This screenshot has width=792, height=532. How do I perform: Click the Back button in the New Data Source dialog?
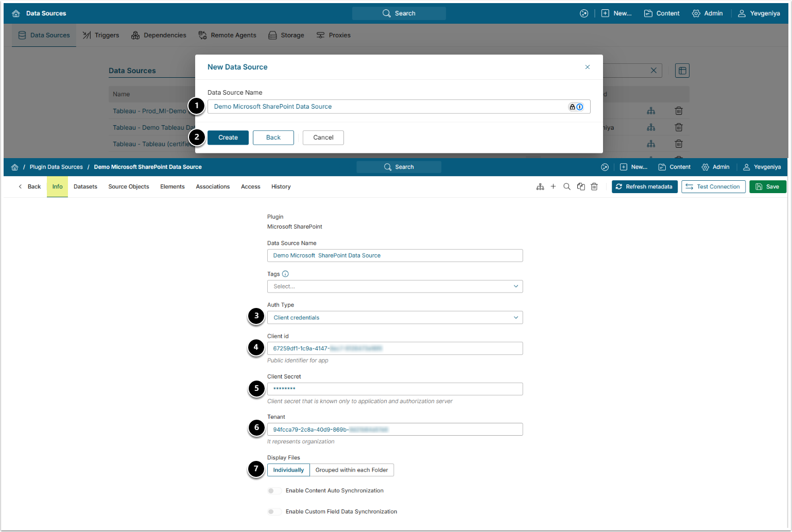(x=273, y=138)
